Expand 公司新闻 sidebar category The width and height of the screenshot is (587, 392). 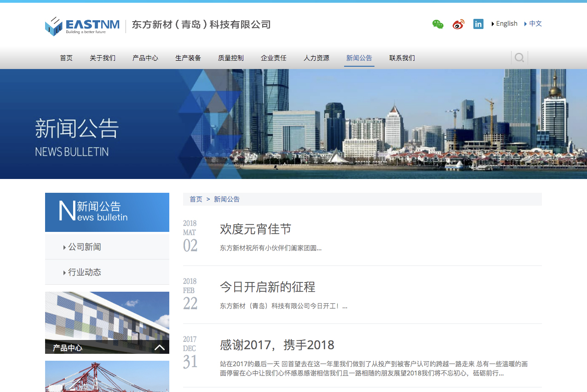85,247
